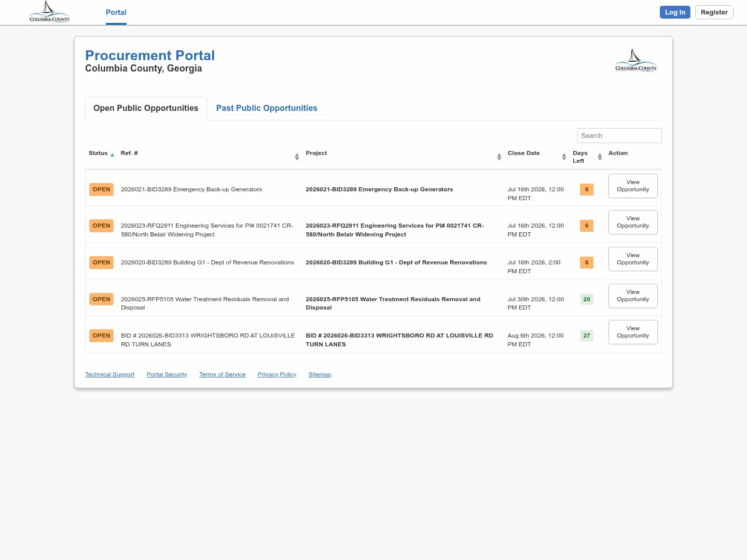View Opportunity for Emergency Back-up Generators
Viewport: 747px width, 560px height.
[633, 186]
